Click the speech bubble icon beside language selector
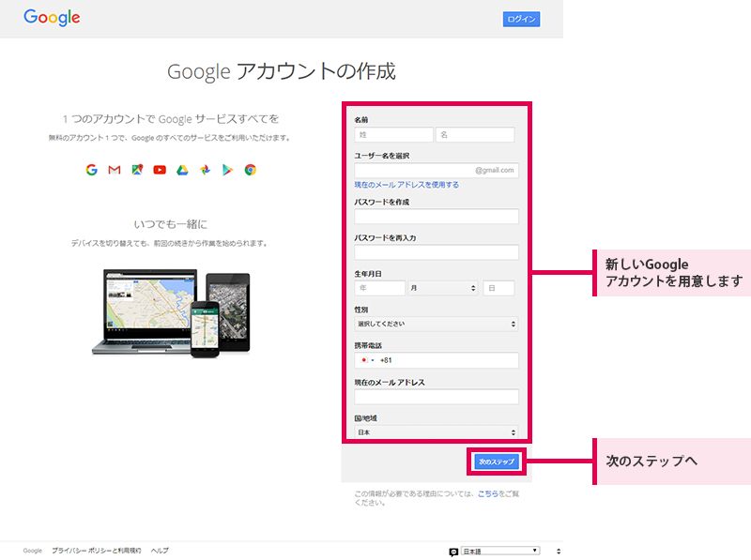The height and width of the screenshot is (560, 751). pos(453,552)
